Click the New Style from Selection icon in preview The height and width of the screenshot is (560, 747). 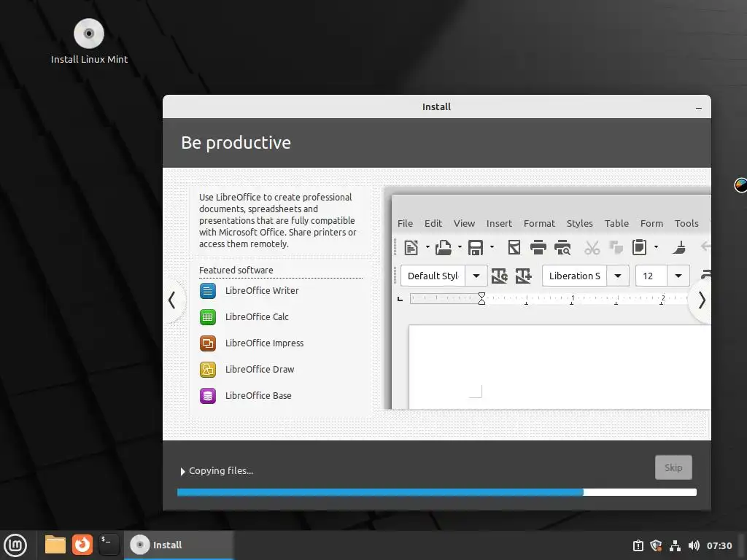pyautogui.click(x=524, y=276)
